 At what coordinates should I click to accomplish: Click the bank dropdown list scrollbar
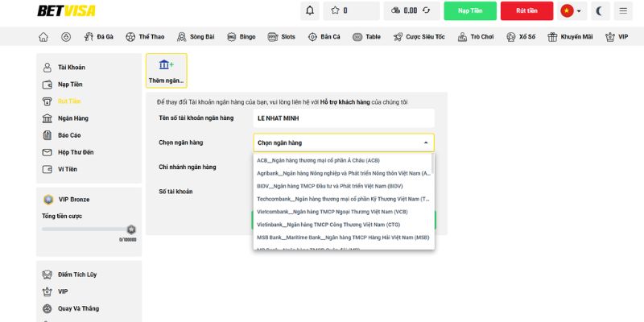click(x=431, y=164)
